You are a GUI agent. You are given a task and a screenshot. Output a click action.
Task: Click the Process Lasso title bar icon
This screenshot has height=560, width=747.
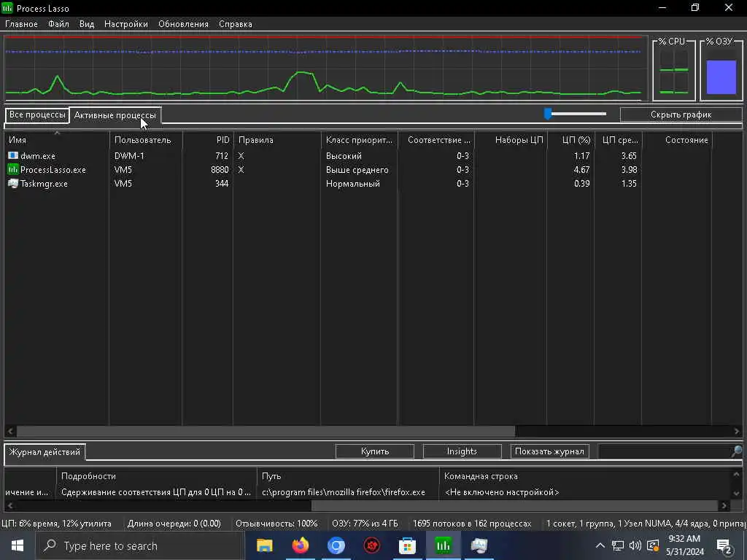7,8
